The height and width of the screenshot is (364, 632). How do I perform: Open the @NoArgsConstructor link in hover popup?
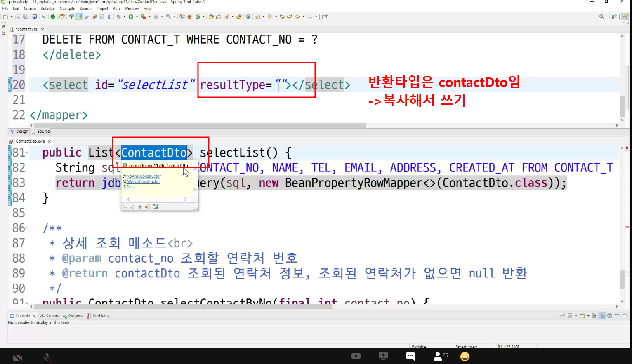(x=144, y=176)
